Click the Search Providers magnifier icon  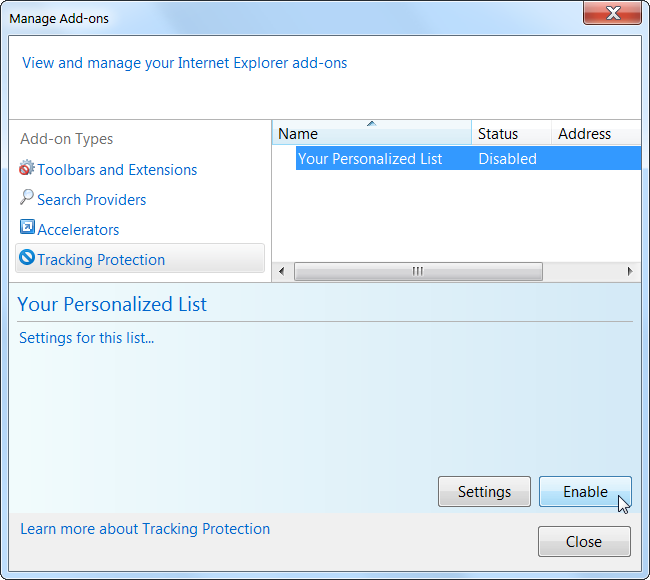pyautogui.click(x=27, y=198)
